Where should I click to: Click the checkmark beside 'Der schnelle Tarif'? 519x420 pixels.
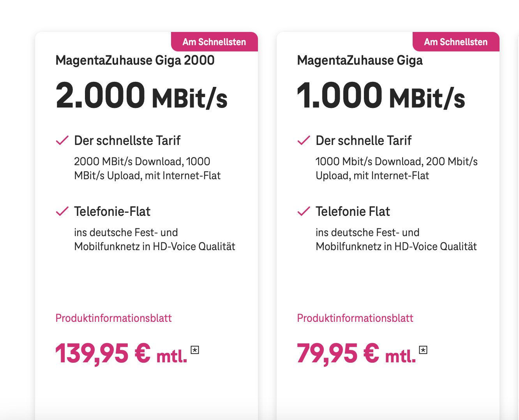pyautogui.click(x=303, y=141)
